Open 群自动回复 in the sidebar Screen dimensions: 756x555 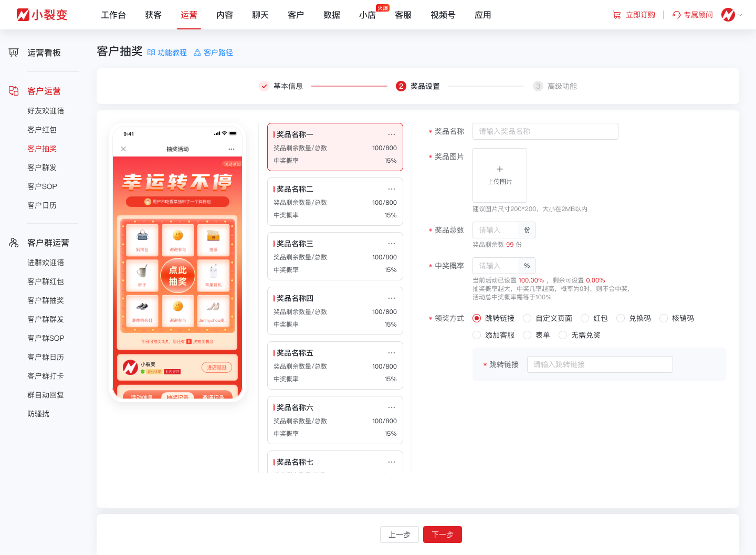pyautogui.click(x=46, y=395)
